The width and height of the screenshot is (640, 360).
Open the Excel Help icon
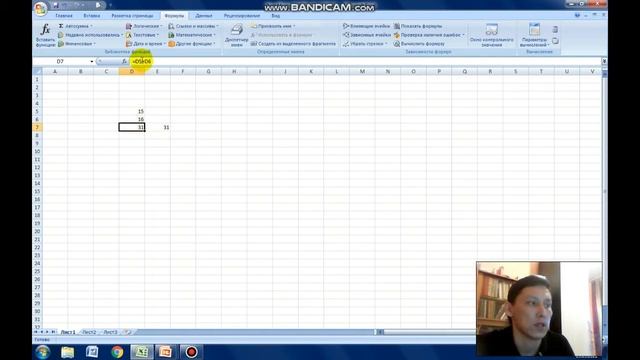[577, 16]
